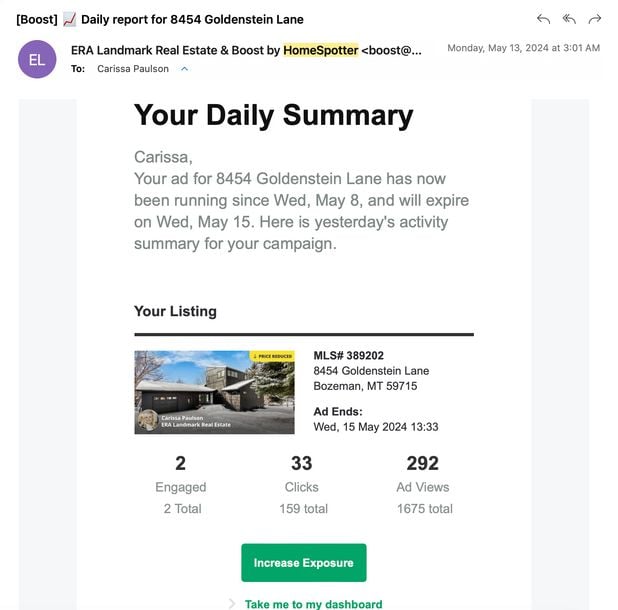Click the Reply All double-arrow icon
The image size is (618, 610).
tap(569, 19)
